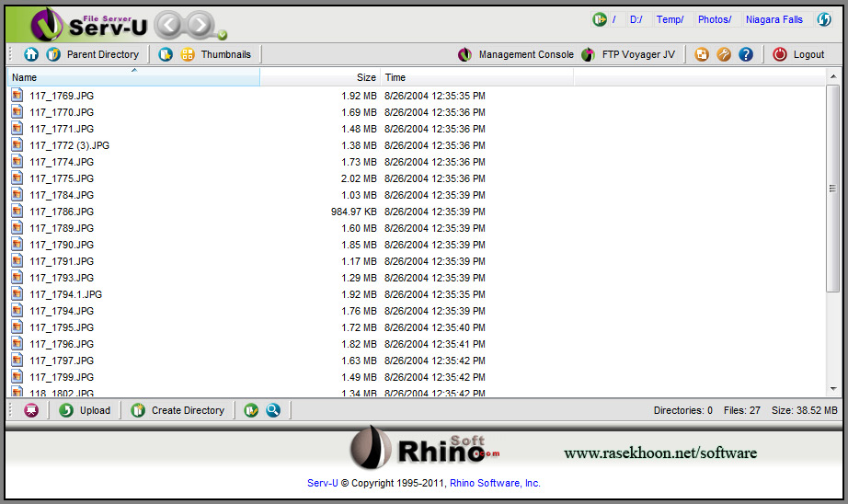Click the Thumbnails grid icon
848x504 pixels.
click(188, 54)
